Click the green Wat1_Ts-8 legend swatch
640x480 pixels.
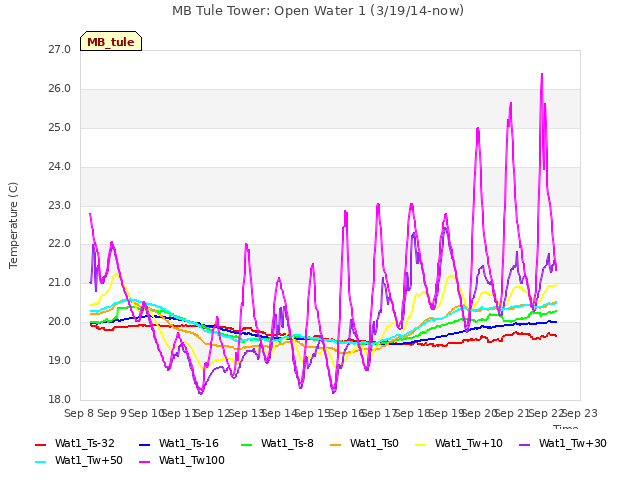point(247,444)
